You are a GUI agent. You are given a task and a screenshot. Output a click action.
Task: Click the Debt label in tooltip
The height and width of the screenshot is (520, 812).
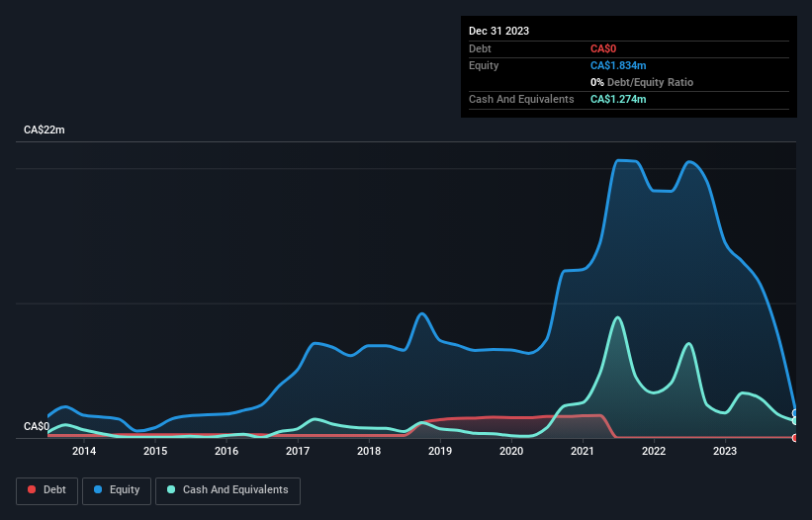480,48
